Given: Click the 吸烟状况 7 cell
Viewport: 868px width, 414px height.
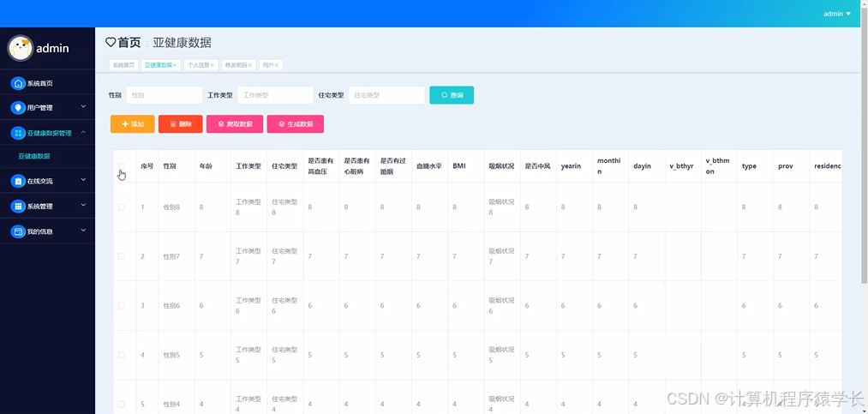Looking at the screenshot, I should [x=501, y=256].
